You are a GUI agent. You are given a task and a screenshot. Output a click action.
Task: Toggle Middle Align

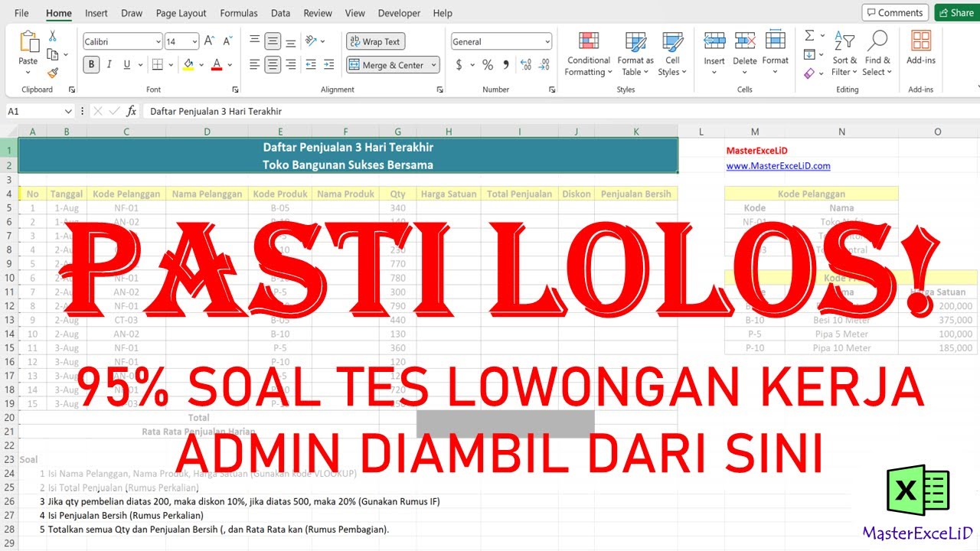(x=273, y=41)
